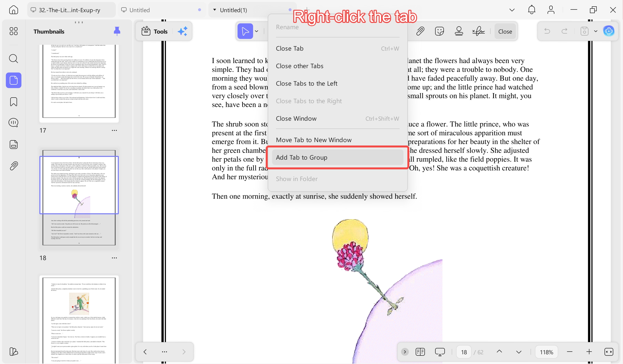Choose Move Tab to New Window
The width and height of the screenshot is (623, 364).
(x=338, y=140)
